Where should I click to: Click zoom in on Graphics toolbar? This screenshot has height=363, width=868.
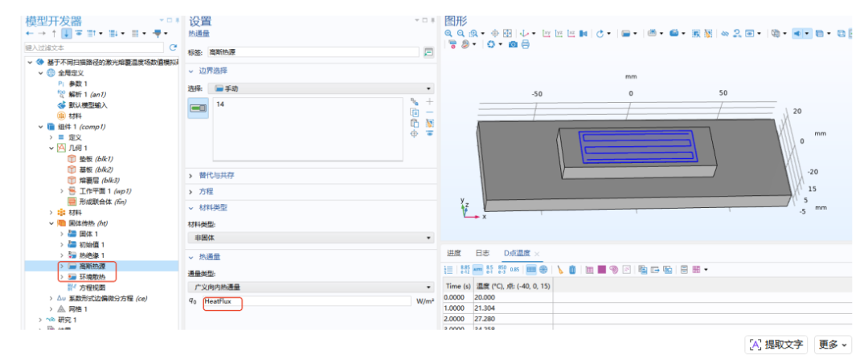coord(449,34)
